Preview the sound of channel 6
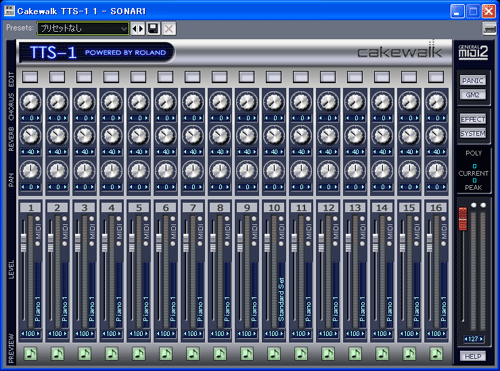500x371 pixels. [x=166, y=354]
